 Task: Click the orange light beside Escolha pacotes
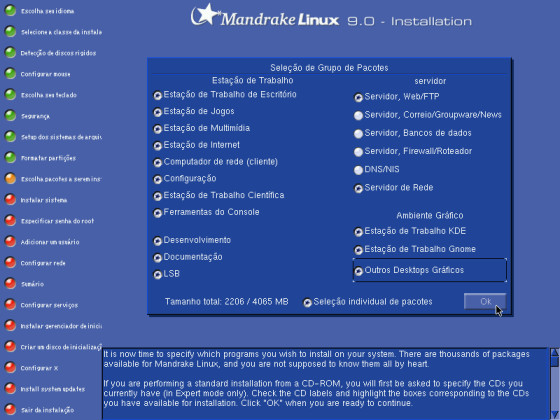[10, 179]
